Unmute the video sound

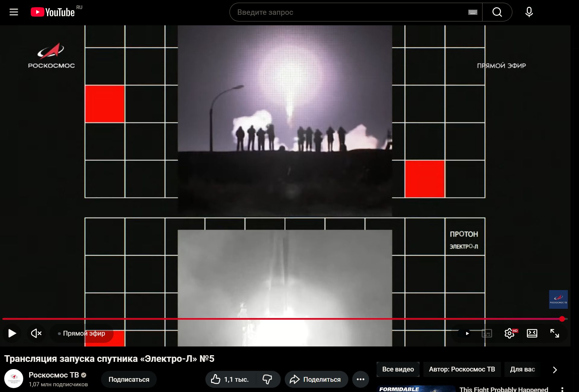tap(36, 333)
